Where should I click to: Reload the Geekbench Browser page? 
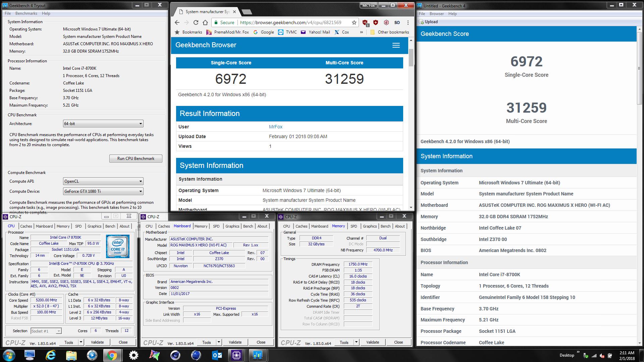196,22
